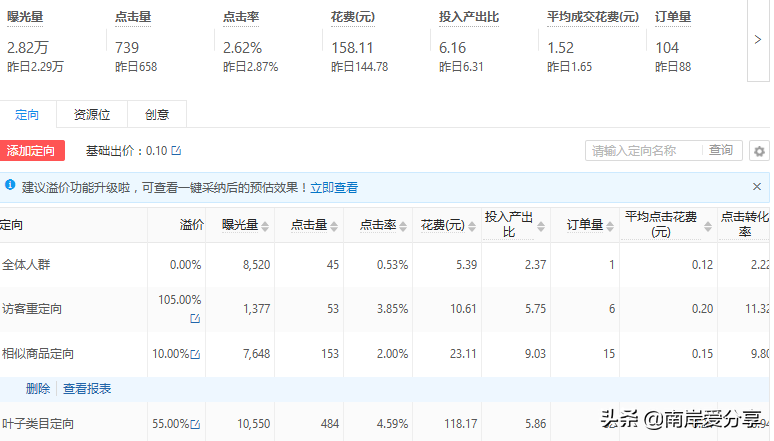Switch to the 定向 tab

click(27, 115)
